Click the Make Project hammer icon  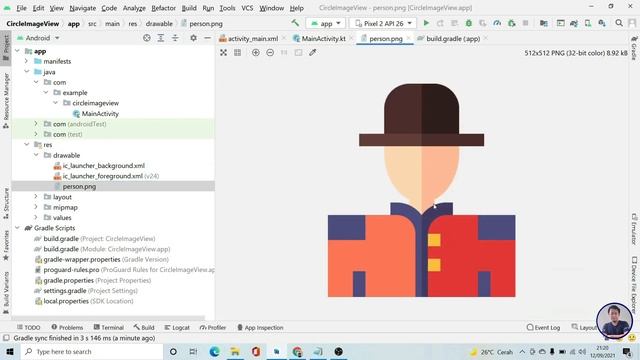point(295,23)
